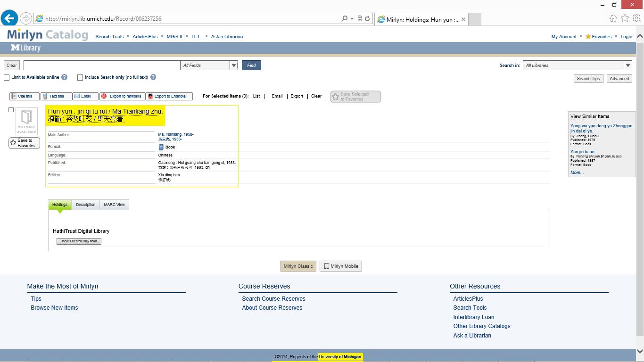Switch to the MARC View tab
This screenshot has width=644, height=362.
(114, 205)
